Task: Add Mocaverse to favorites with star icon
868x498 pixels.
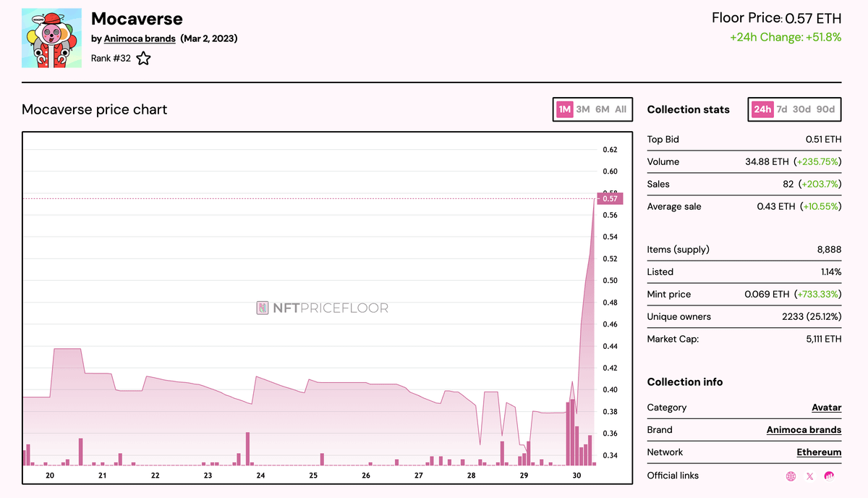Action: point(143,59)
